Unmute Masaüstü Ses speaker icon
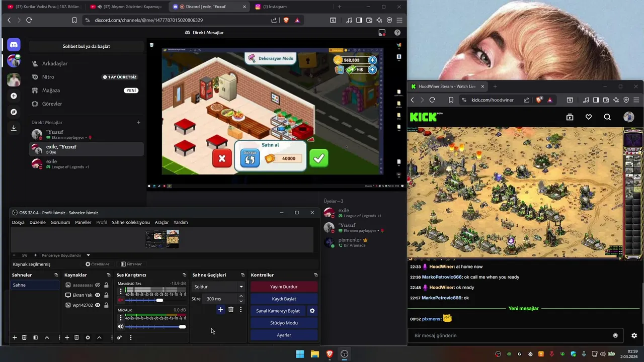Image resolution: width=644 pixels, height=362 pixels. 120,300
